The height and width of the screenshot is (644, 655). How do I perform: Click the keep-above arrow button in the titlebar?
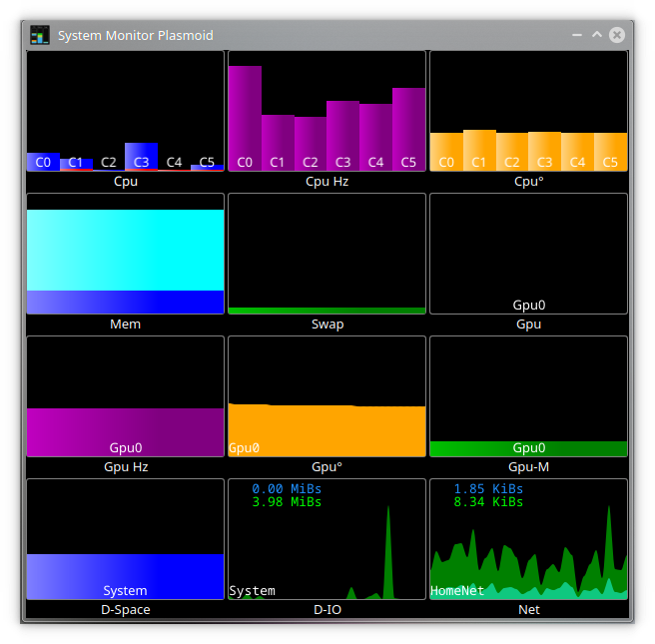point(597,35)
